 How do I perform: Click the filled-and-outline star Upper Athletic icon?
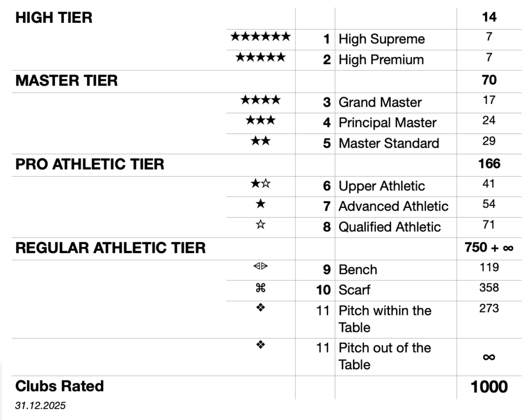pos(260,184)
